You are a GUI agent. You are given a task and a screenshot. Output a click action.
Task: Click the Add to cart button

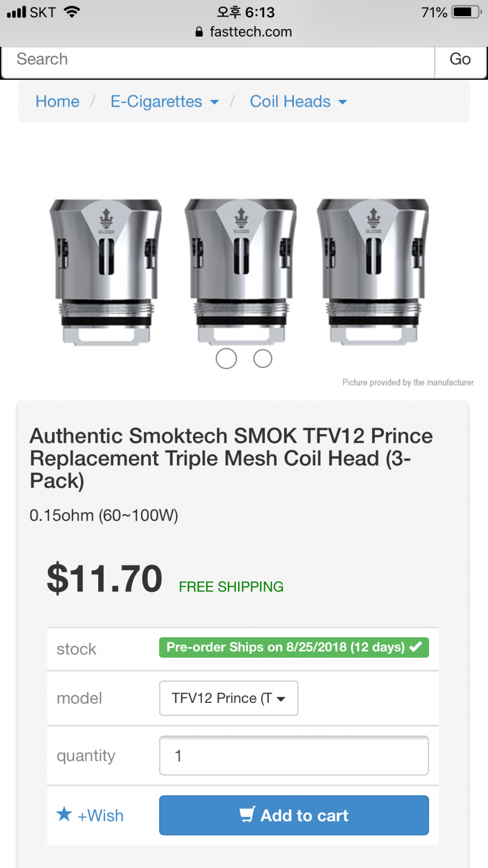[x=294, y=815]
